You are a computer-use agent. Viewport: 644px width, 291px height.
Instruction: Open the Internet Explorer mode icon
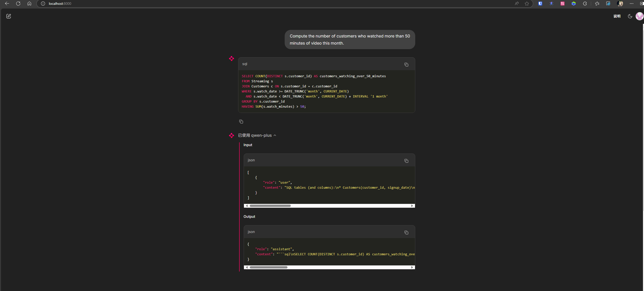pos(608,4)
